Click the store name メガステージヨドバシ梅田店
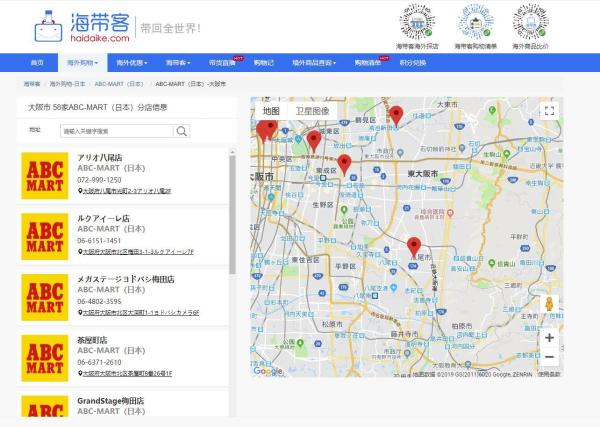Image resolution: width=600 pixels, height=427 pixels. pos(126,279)
